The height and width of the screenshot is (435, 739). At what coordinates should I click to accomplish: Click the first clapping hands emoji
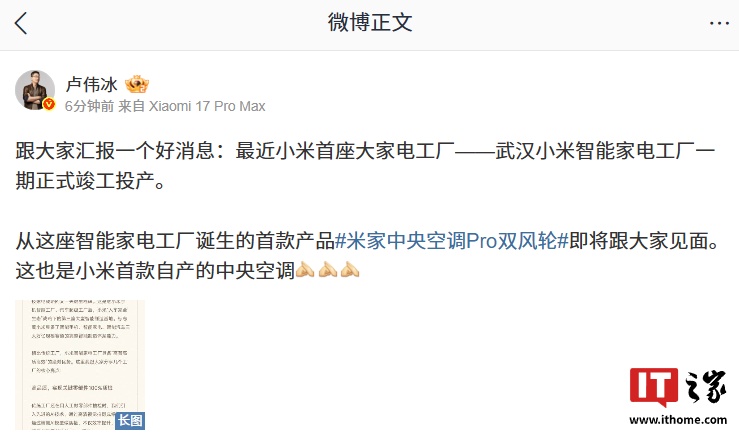(305, 270)
